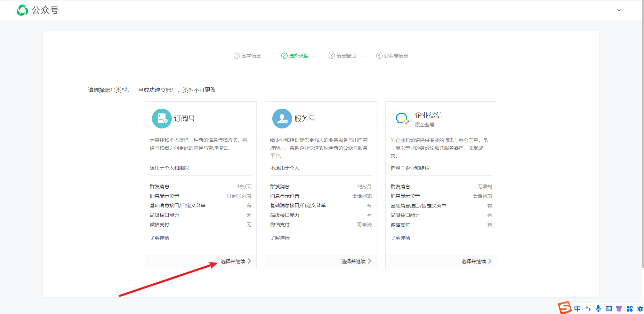The width and height of the screenshot is (644, 314).
Task: Toggle Sogou punctuation mode icon
Action: point(588,308)
